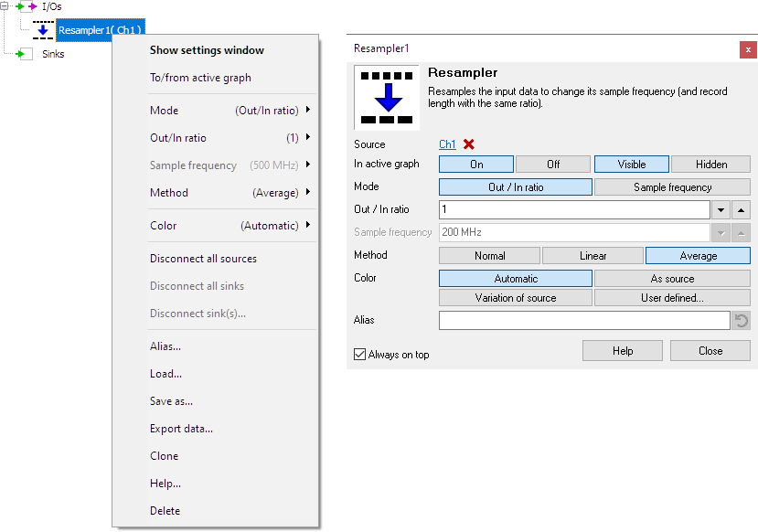
Task: Toggle Always on top checkbox
Action: point(359,354)
